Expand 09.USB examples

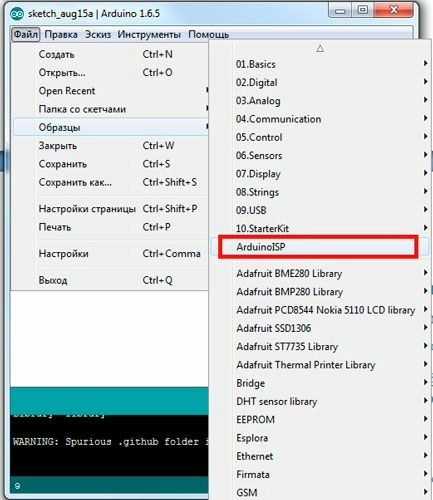320,210
